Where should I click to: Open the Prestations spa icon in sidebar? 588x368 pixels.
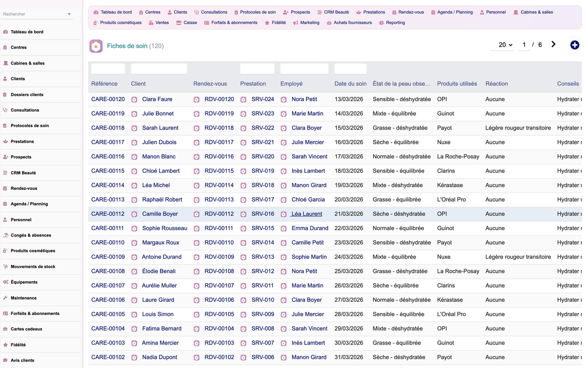pos(5,141)
